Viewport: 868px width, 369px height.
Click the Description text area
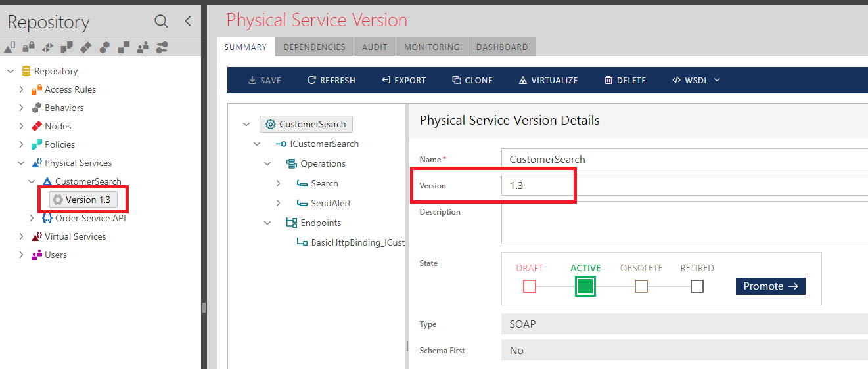coord(685,223)
